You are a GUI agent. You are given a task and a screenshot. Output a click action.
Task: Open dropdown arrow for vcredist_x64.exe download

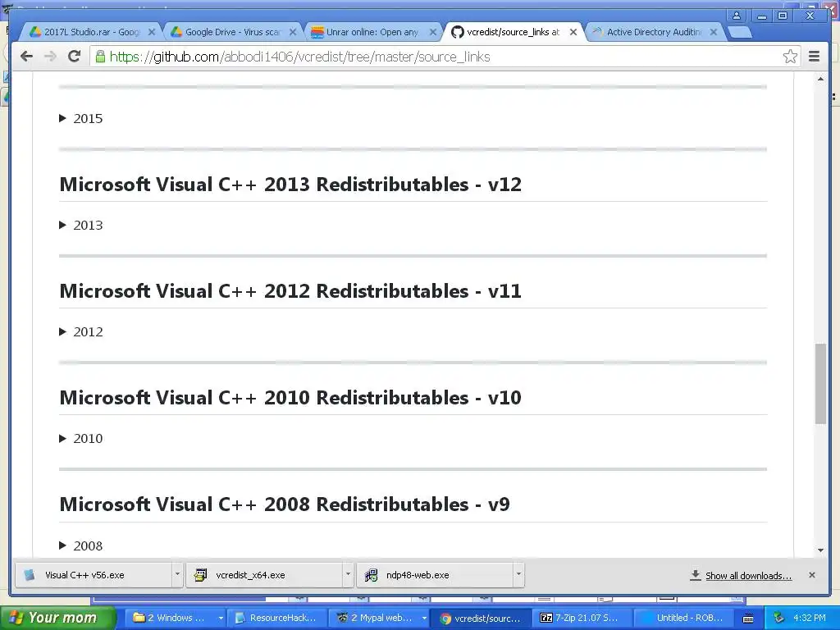[348, 575]
